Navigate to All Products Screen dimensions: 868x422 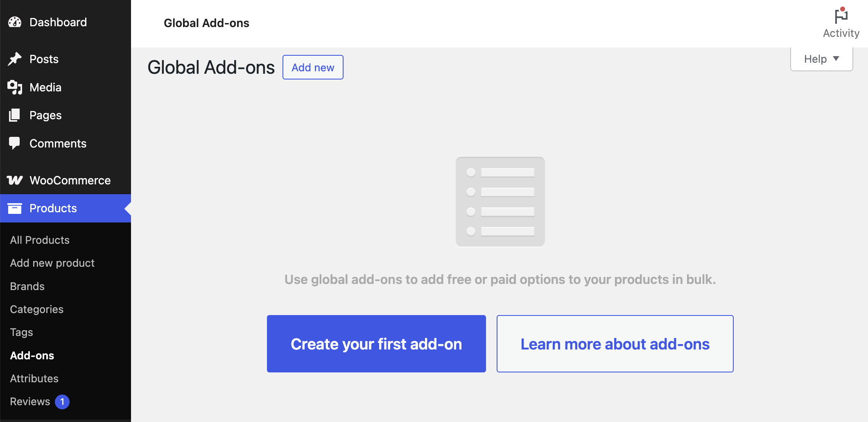(x=39, y=240)
